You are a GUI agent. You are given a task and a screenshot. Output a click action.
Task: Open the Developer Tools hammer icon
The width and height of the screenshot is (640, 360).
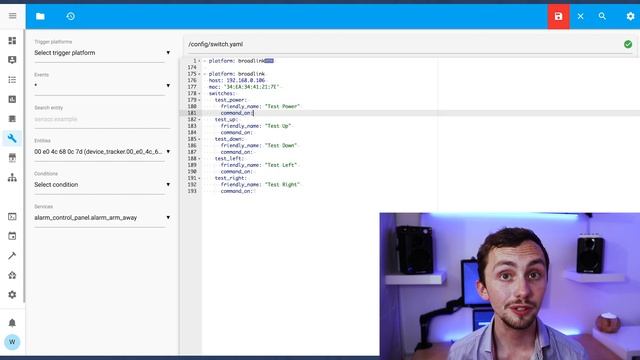click(x=12, y=256)
